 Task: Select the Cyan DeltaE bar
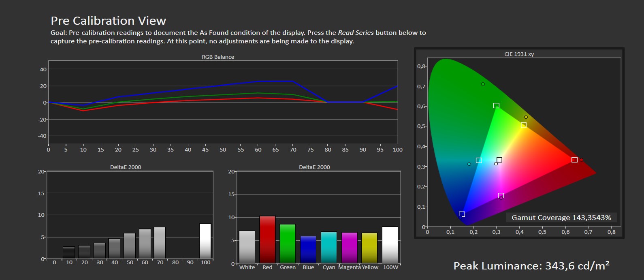[x=329, y=248]
